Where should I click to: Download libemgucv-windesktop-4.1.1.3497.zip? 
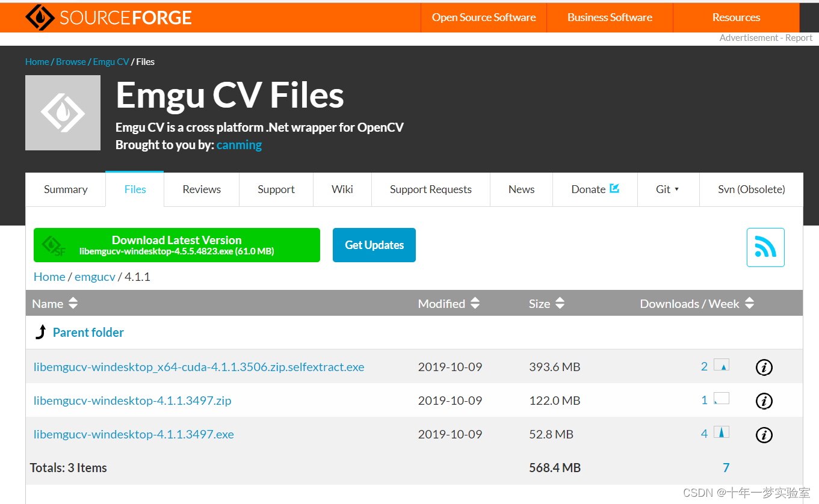pyautogui.click(x=132, y=401)
